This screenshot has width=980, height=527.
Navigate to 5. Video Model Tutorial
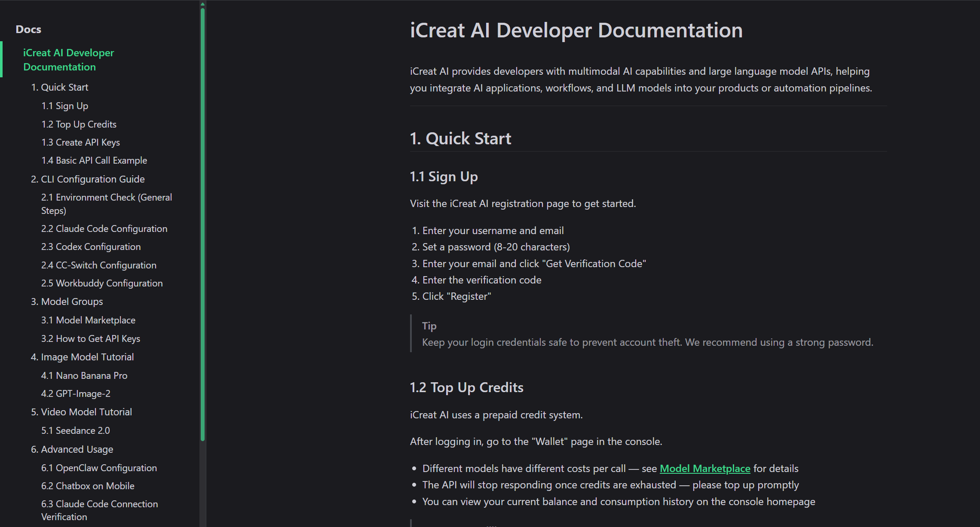click(81, 412)
